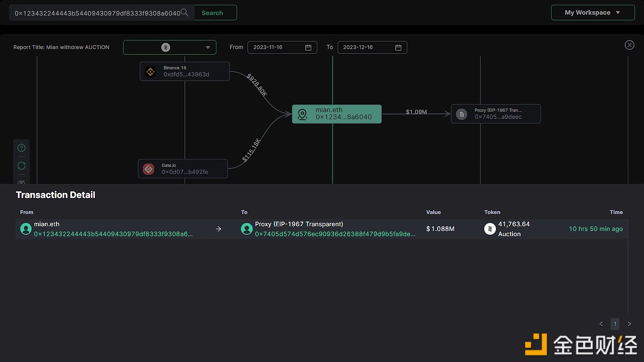Screen dimensions: 644x362
Task: Open the token selector dropdown
Action: tap(170, 47)
